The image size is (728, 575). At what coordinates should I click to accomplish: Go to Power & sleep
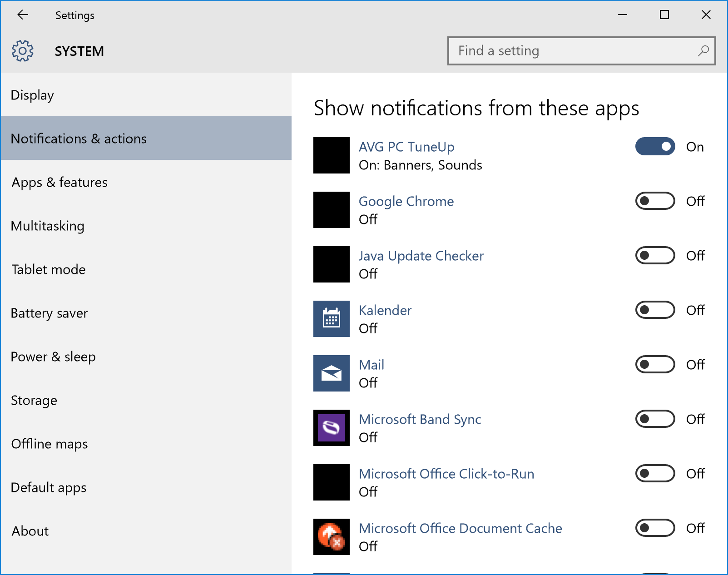[146, 356]
